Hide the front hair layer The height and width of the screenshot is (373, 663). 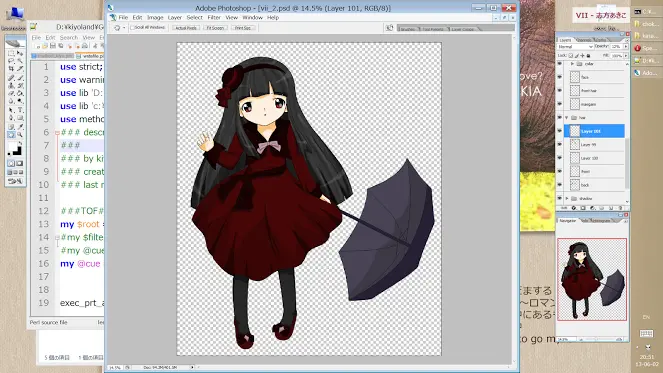click(x=559, y=91)
